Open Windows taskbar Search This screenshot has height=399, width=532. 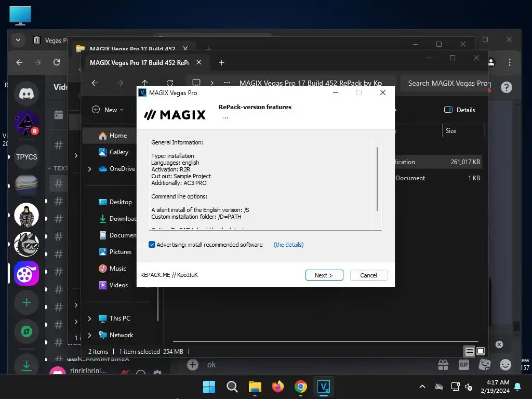tap(232, 387)
